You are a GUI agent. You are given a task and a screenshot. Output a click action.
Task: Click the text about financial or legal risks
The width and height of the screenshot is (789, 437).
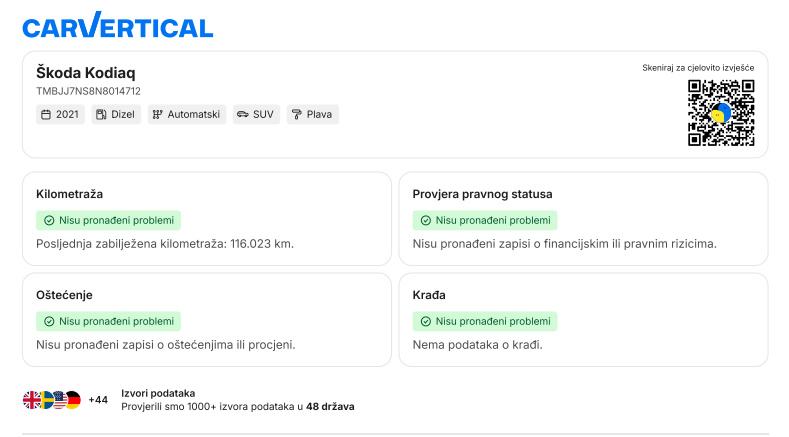[x=564, y=244]
